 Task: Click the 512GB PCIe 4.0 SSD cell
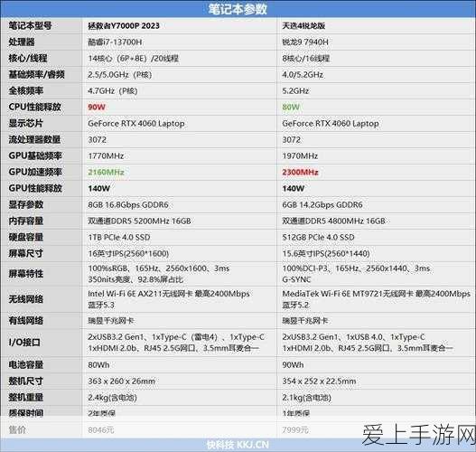point(318,237)
